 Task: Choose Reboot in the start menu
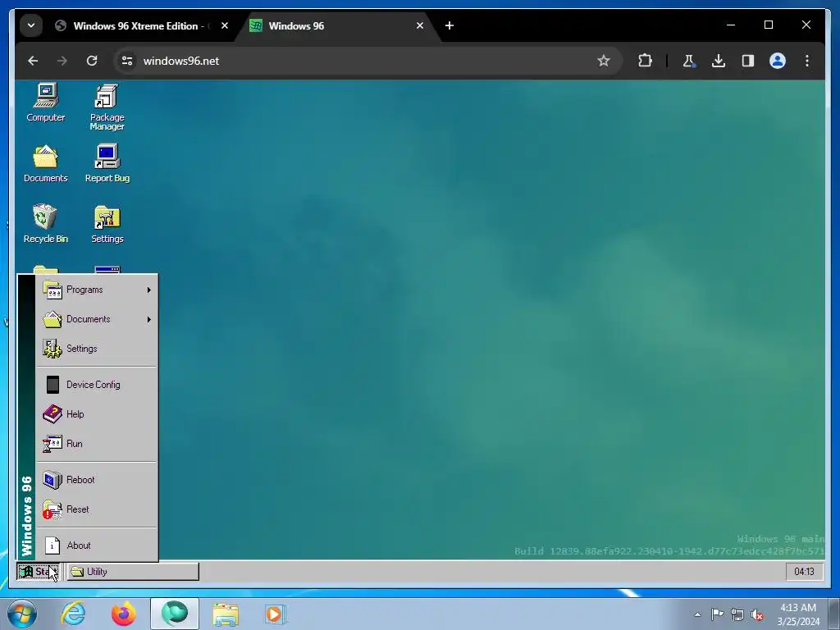[97, 480]
